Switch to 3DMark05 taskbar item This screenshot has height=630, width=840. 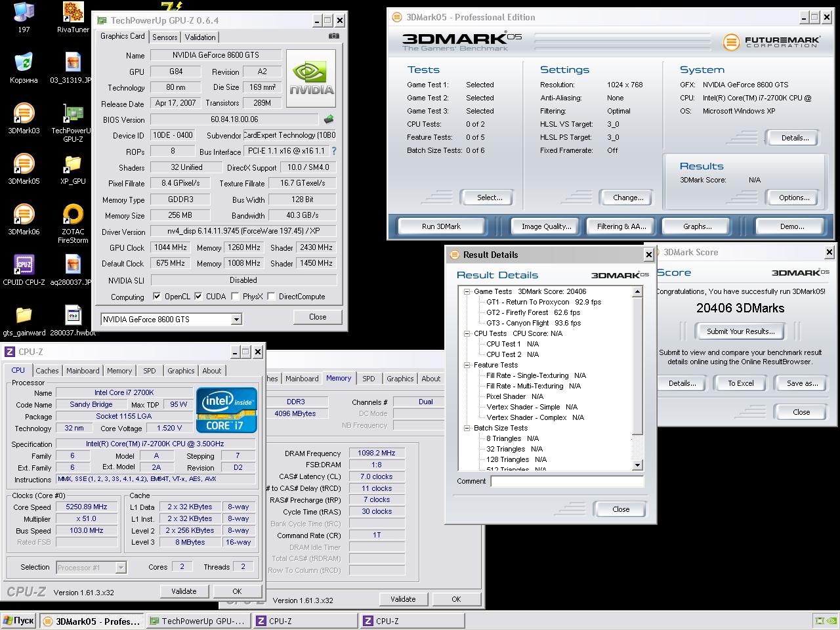92,621
